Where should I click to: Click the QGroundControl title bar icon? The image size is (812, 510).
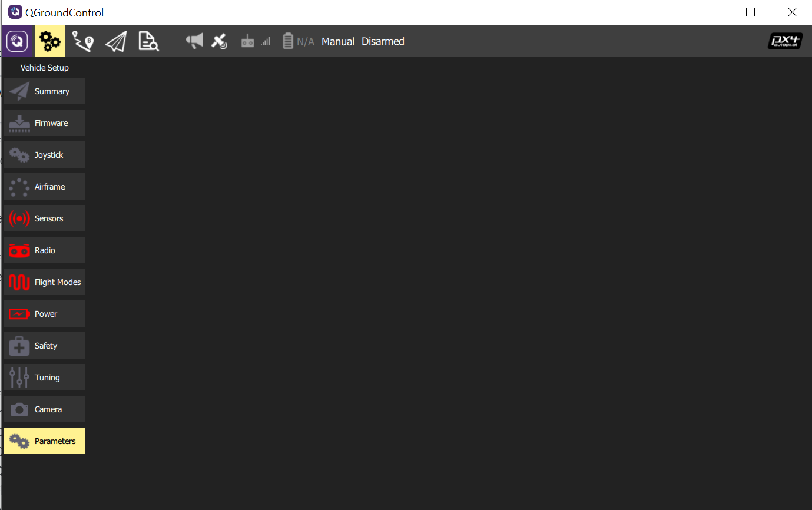coord(15,12)
